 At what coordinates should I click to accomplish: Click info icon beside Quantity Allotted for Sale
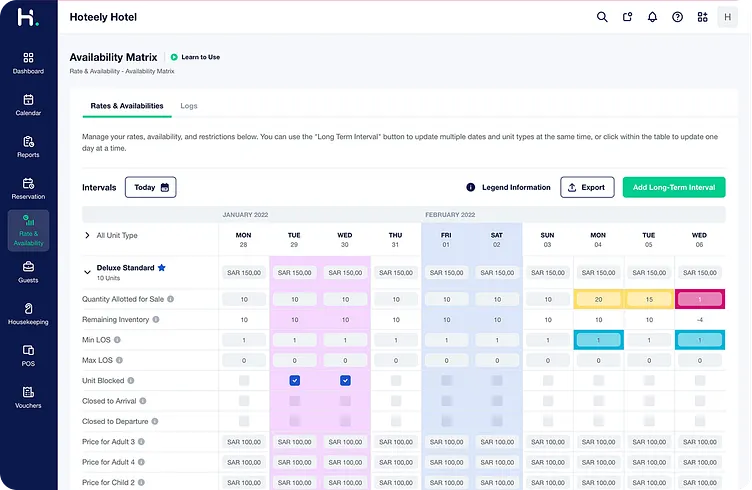[x=170, y=299]
